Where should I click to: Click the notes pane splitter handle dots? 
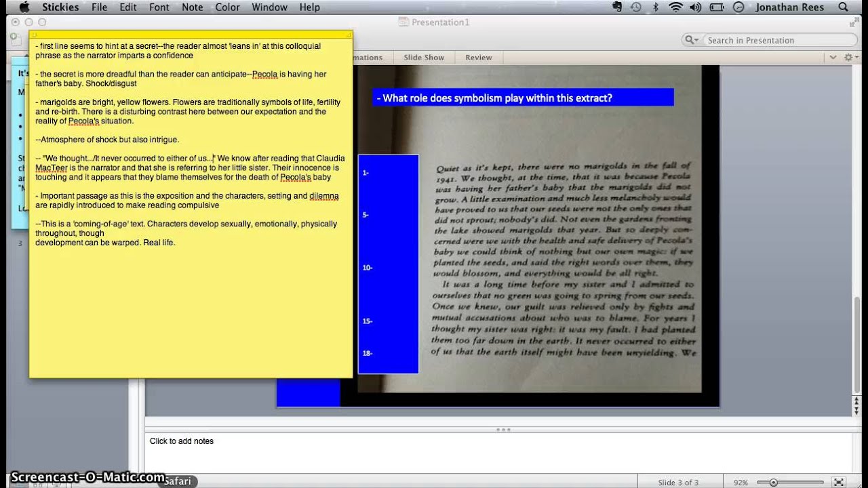click(503, 429)
